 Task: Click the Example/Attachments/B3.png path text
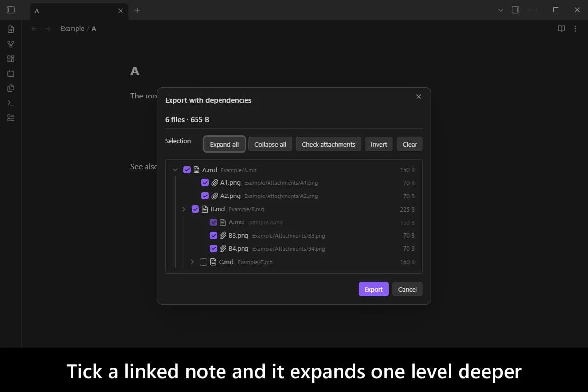pos(289,236)
